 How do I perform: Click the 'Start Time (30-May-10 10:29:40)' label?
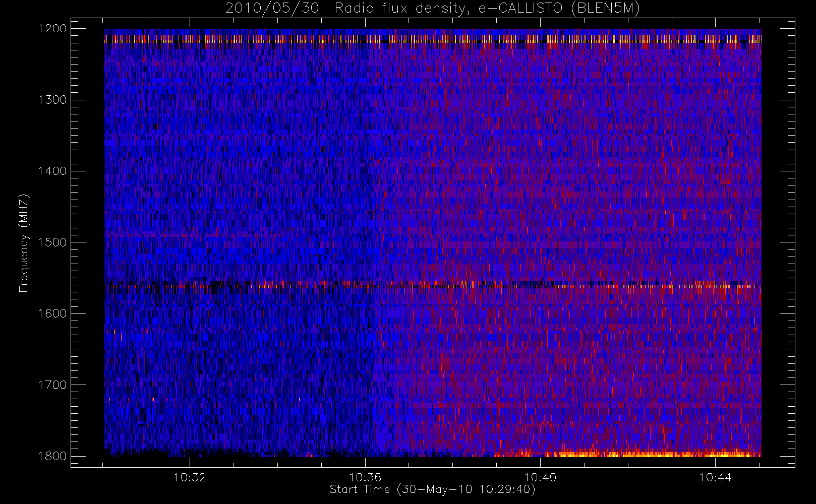tap(433, 489)
